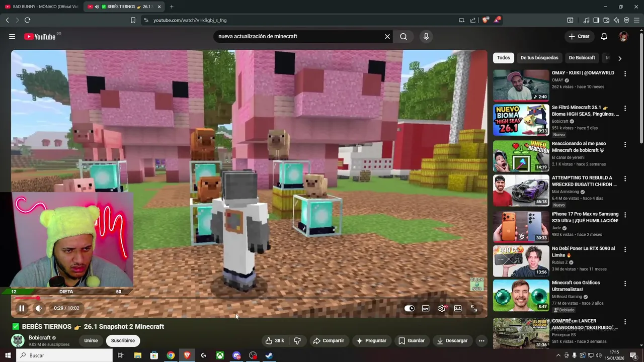The image size is (644, 362).
Task: Open OMAY - KUIKI video thumbnail
Action: pyautogui.click(x=521, y=85)
